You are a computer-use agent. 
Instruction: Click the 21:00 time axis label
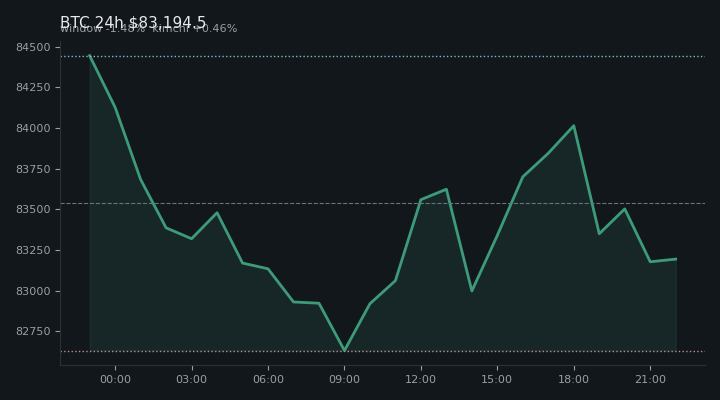coord(650,379)
